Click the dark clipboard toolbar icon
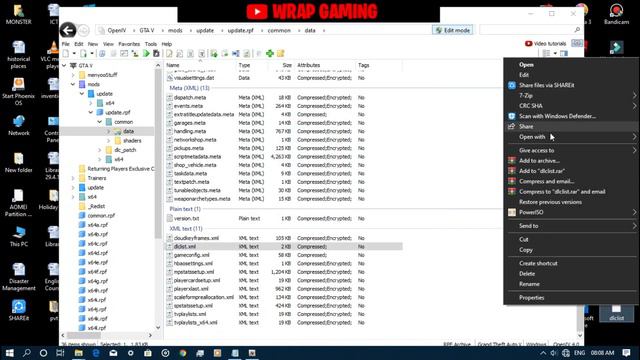The width and height of the screenshot is (640, 360). (x=156, y=53)
